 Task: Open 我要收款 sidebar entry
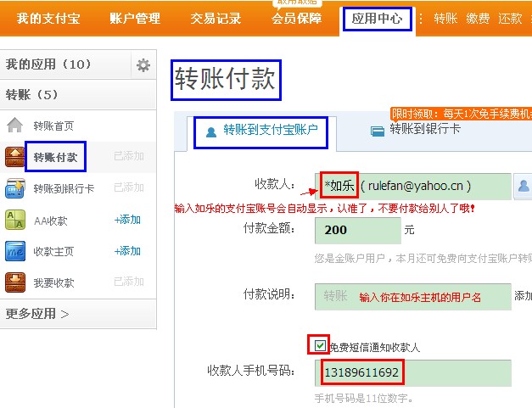53,282
